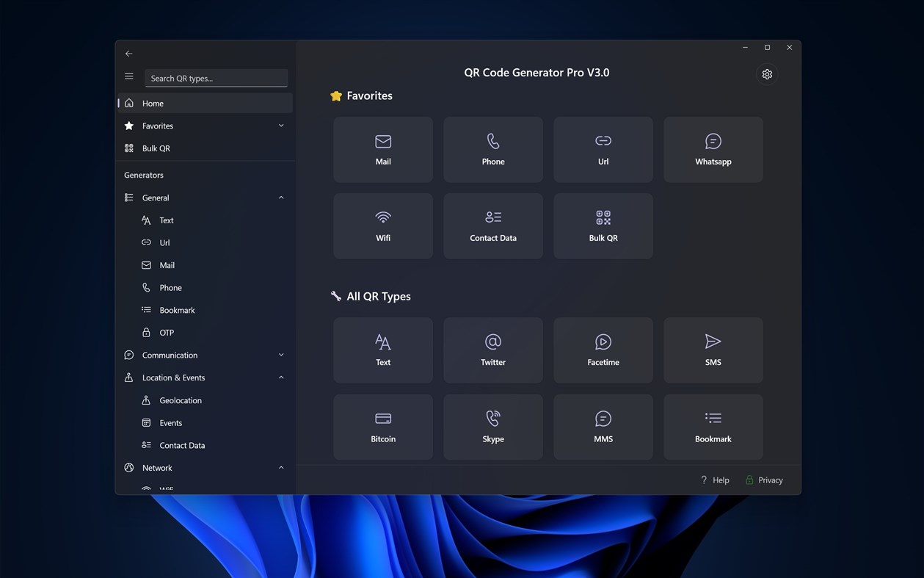The image size is (924, 578).
Task: Select Geolocation in the sidebar
Action: click(x=181, y=400)
